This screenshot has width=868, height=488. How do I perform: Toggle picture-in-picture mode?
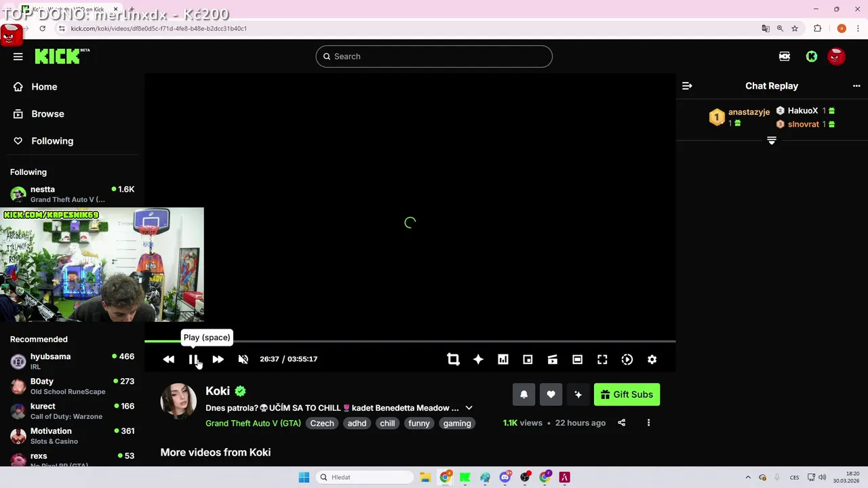[x=528, y=359]
